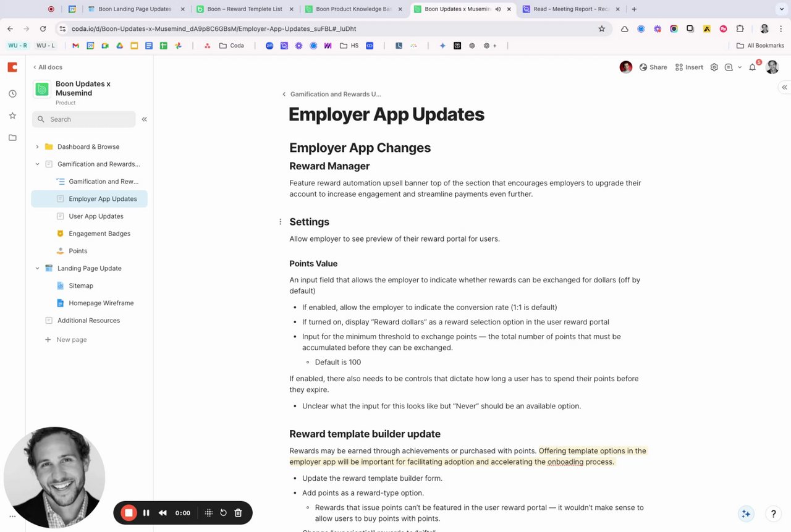
Task: Open the Starred docs icon in left rail
Action: (x=12, y=116)
